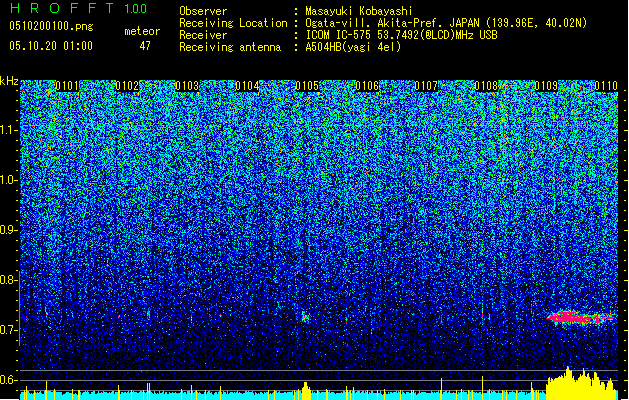
Task: Click the kHz axis unit label
Action: click(x=9, y=81)
